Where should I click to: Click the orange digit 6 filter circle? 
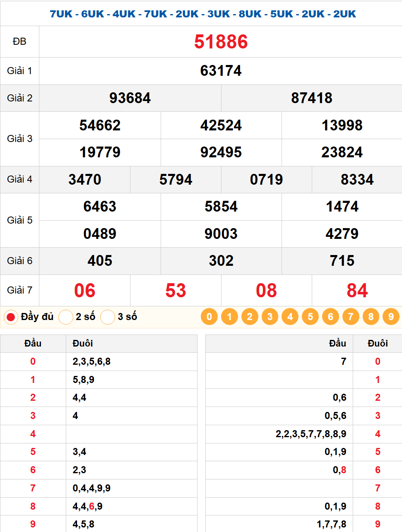click(330, 317)
